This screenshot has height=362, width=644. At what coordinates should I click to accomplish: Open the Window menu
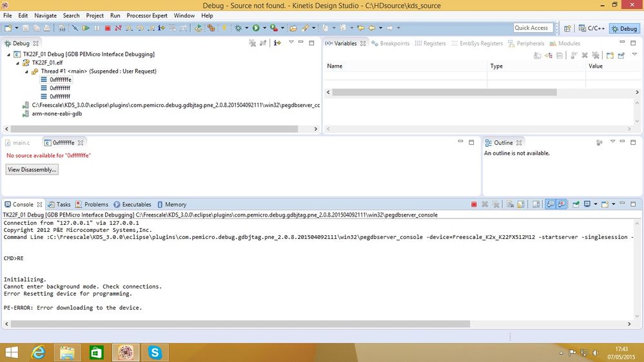[x=184, y=15]
